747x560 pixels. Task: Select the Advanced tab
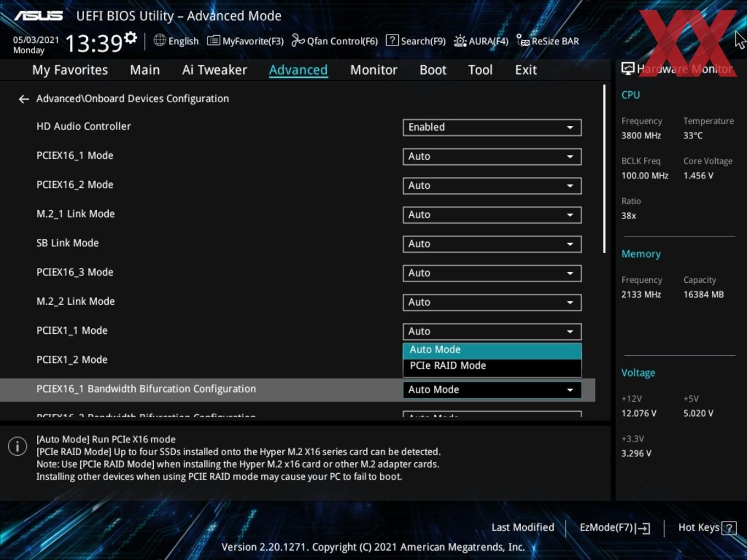click(298, 70)
